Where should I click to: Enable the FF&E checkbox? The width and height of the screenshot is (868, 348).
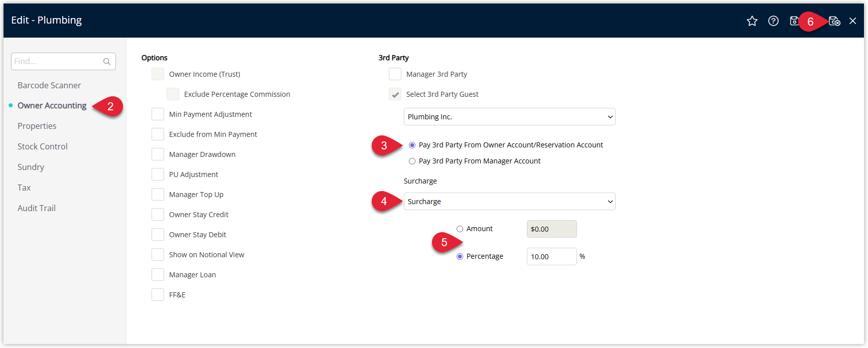[158, 295]
